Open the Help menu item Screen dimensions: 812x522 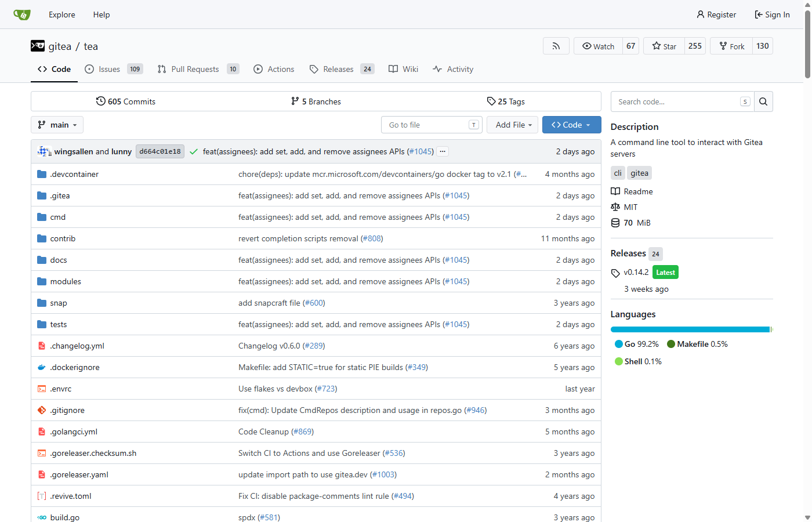(x=101, y=14)
